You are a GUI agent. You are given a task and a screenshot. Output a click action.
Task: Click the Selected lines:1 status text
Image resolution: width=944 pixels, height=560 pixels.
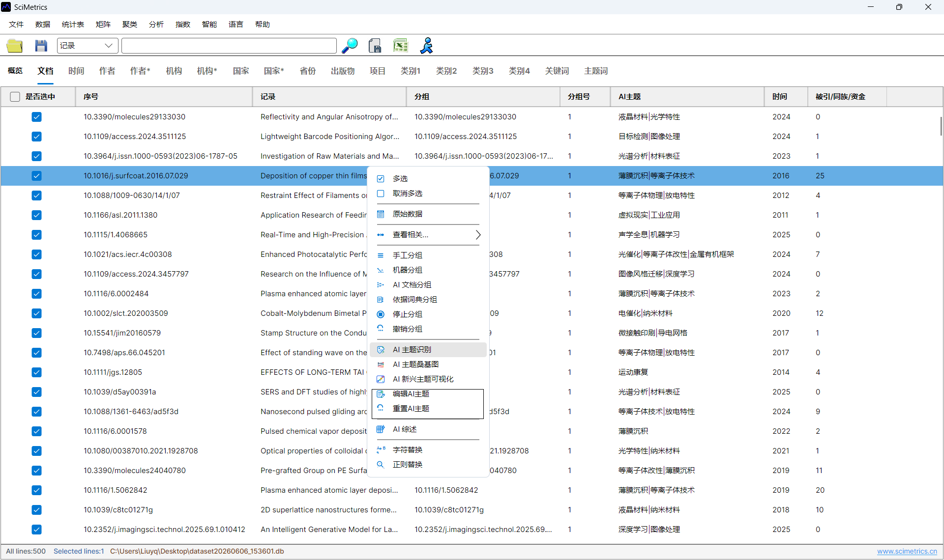[x=79, y=551]
